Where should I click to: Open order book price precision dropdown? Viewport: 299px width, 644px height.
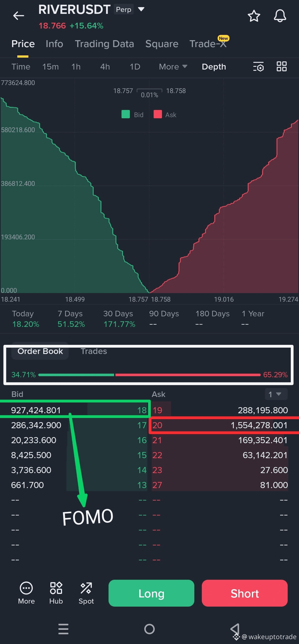(276, 394)
